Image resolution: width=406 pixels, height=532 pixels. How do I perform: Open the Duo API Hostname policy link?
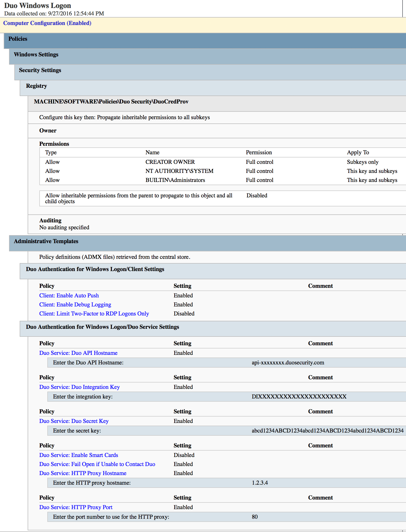tap(78, 353)
